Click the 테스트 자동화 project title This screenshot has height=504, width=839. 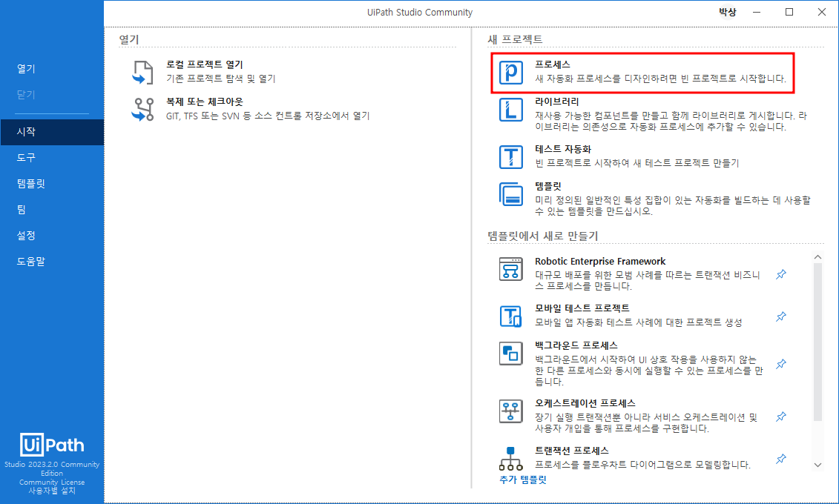(x=563, y=148)
